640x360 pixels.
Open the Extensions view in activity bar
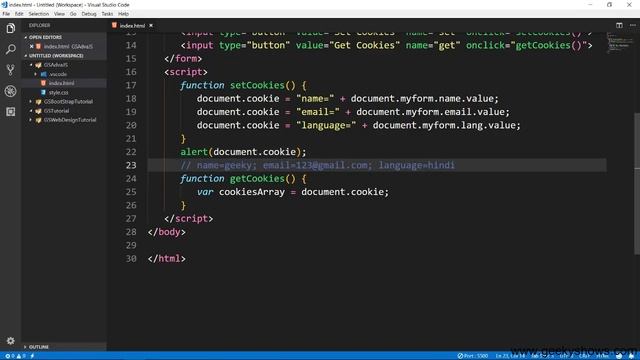click(11, 112)
